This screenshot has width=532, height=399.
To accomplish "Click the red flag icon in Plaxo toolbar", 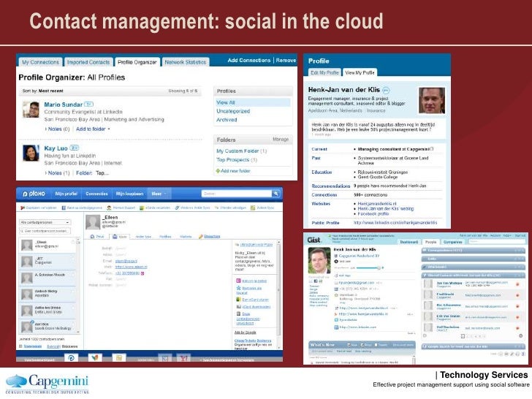I will click(x=23, y=208).
